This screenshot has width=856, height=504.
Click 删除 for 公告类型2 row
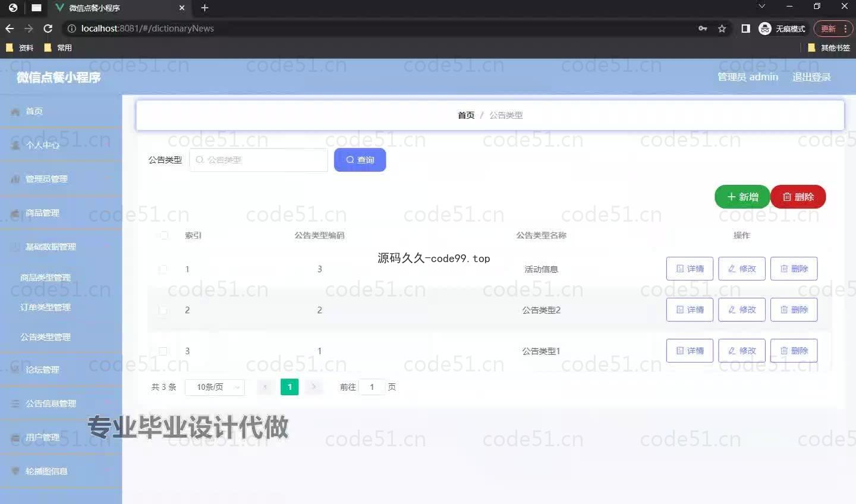(x=794, y=310)
